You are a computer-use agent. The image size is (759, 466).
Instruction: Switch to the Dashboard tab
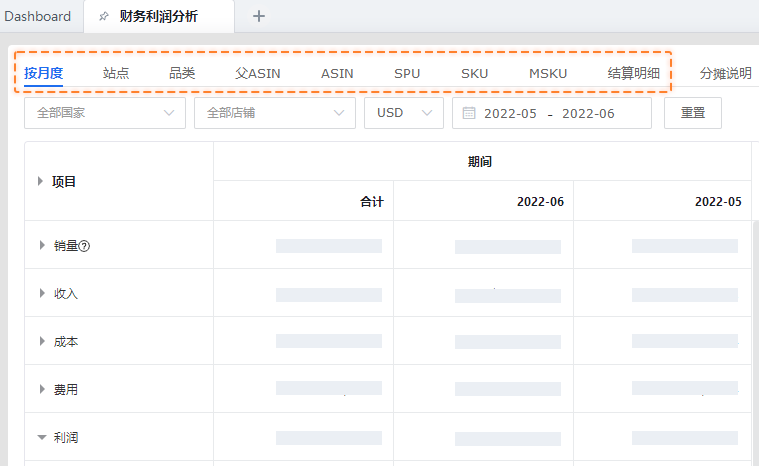pos(37,16)
